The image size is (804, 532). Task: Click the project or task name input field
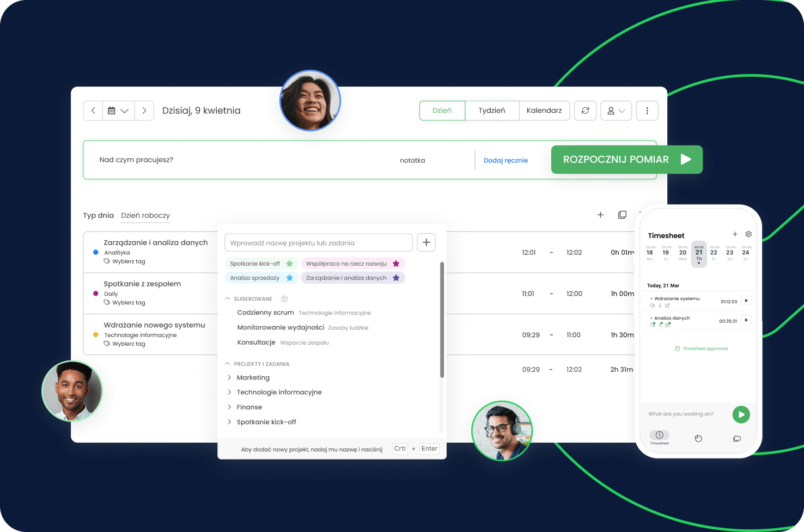(318, 243)
